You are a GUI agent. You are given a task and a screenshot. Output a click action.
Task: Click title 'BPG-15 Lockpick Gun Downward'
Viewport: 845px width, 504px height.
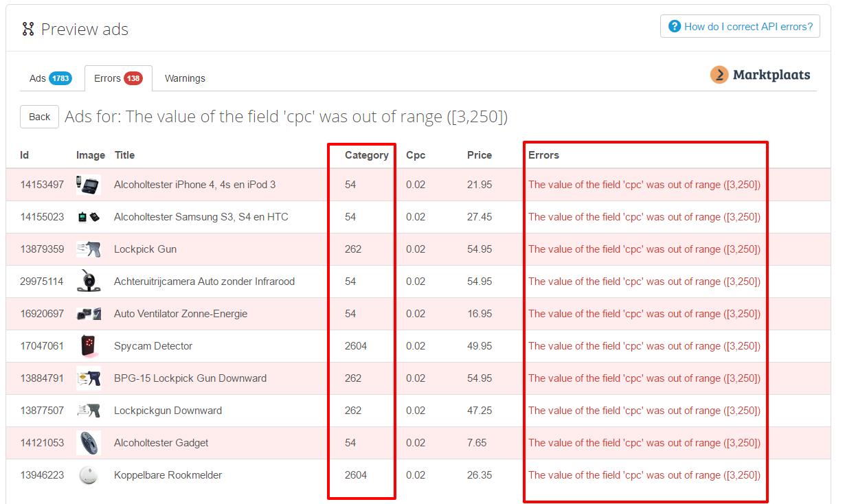point(190,378)
